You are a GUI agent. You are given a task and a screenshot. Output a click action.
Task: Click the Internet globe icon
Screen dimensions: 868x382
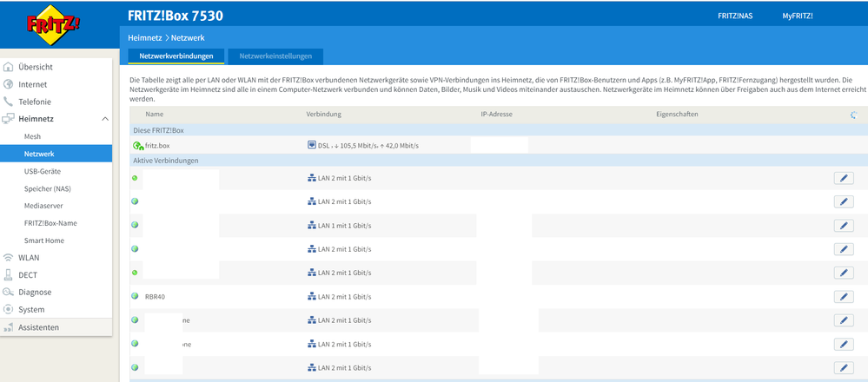[x=9, y=84]
